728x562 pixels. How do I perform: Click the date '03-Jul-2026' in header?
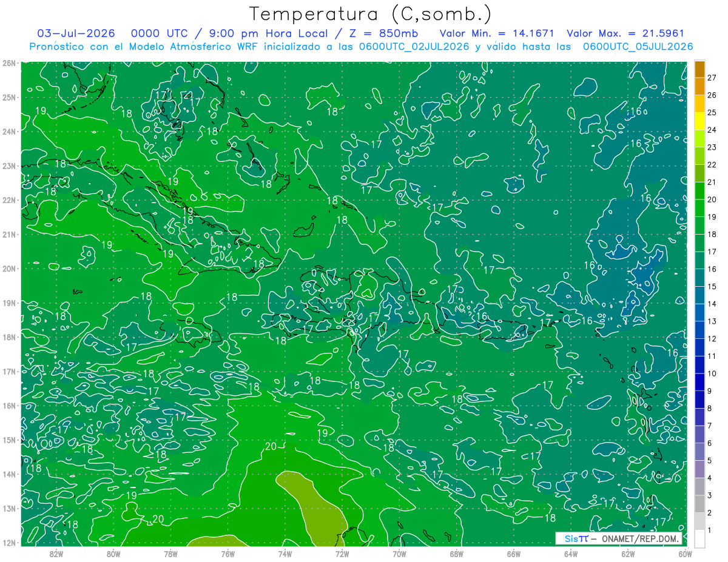click(76, 33)
